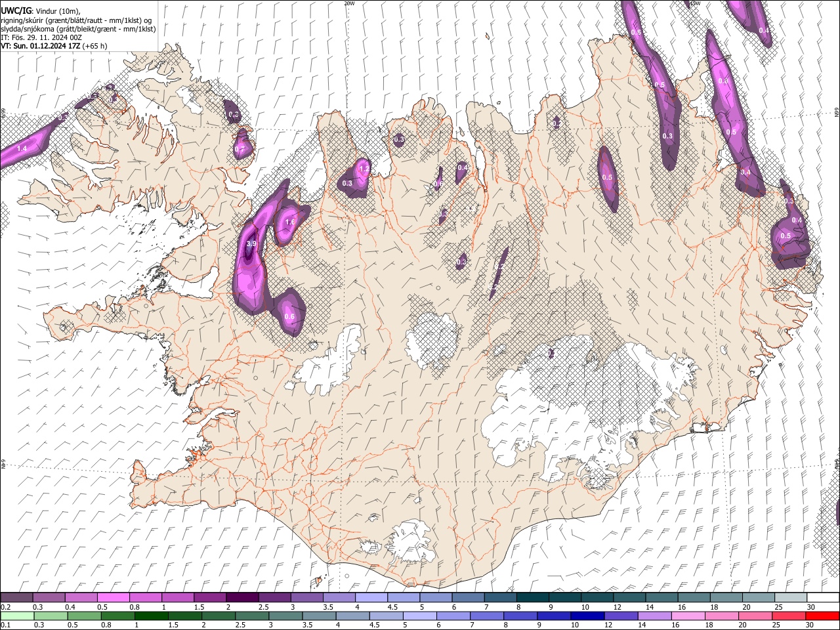Click the 20W longitude label
The width and height of the screenshot is (840, 630).
tap(349, 3)
